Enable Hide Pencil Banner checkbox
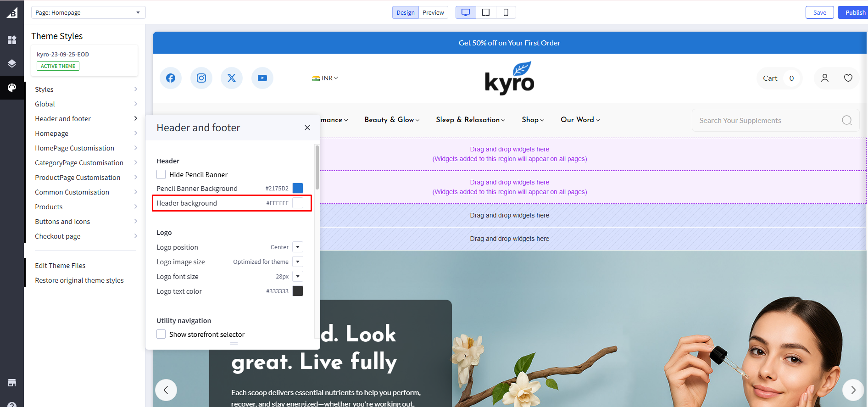This screenshot has height=407, width=868. (x=161, y=174)
